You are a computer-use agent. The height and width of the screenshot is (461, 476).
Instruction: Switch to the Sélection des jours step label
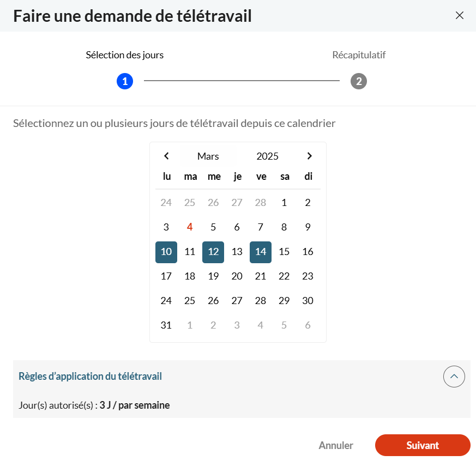click(124, 55)
